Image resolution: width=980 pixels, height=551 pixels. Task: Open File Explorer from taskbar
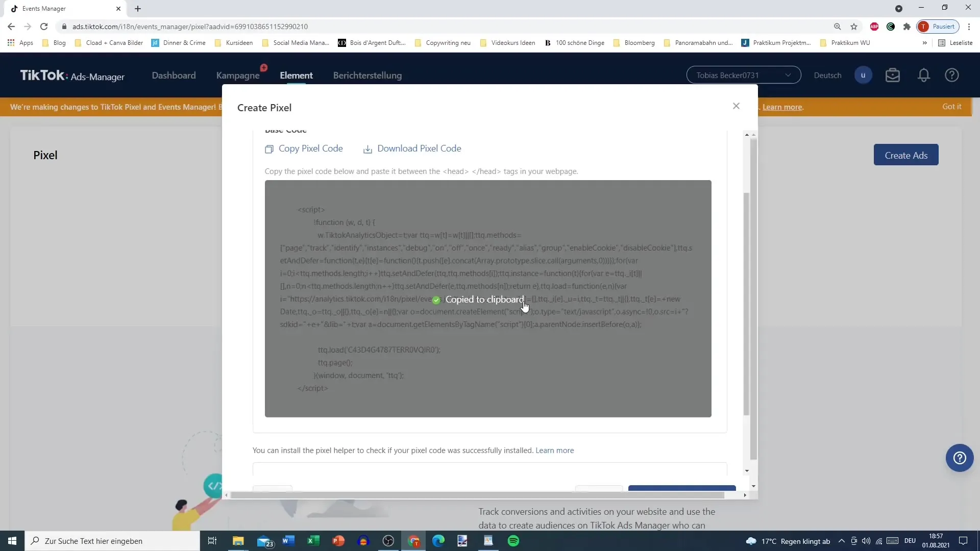click(238, 541)
